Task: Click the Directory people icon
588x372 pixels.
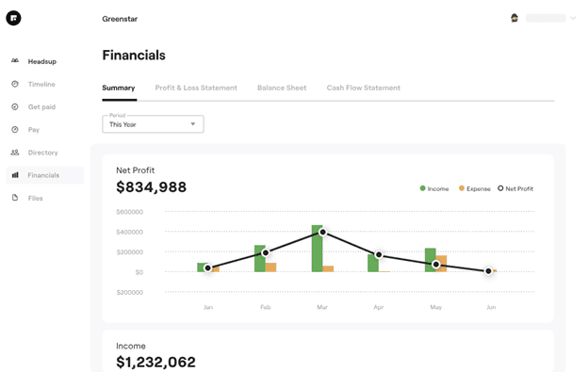Action: pyautogui.click(x=15, y=153)
